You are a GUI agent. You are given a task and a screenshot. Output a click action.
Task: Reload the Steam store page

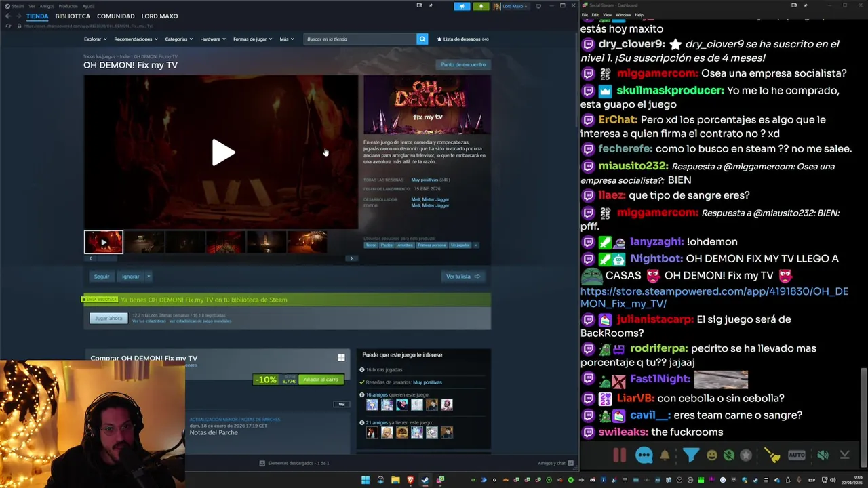(x=8, y=26)
